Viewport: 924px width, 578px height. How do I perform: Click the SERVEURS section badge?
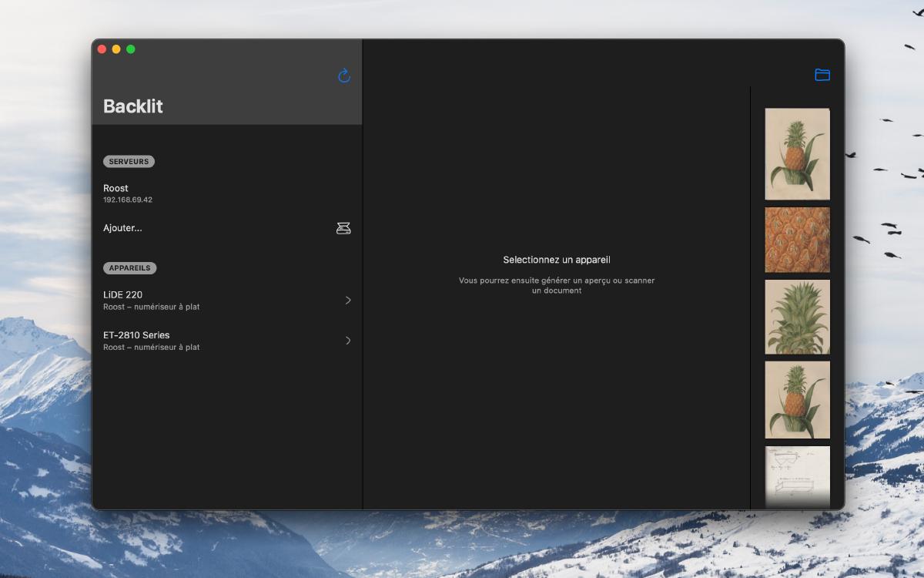(x=129, y=162)
